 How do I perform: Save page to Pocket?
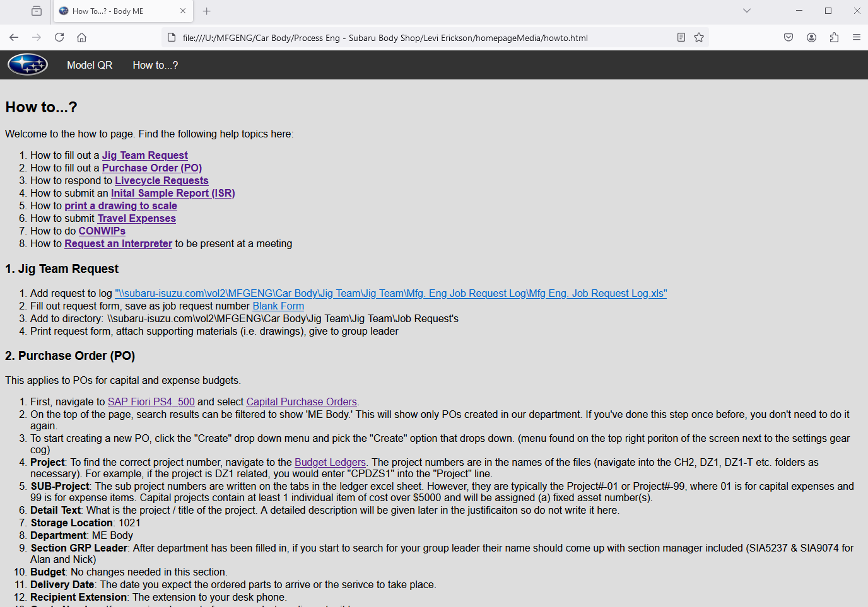pos(789,38)
